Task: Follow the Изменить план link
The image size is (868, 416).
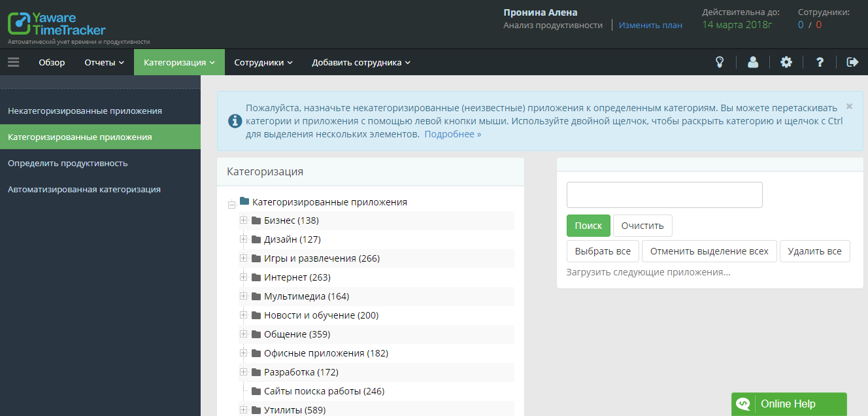Action: [650, 25]
